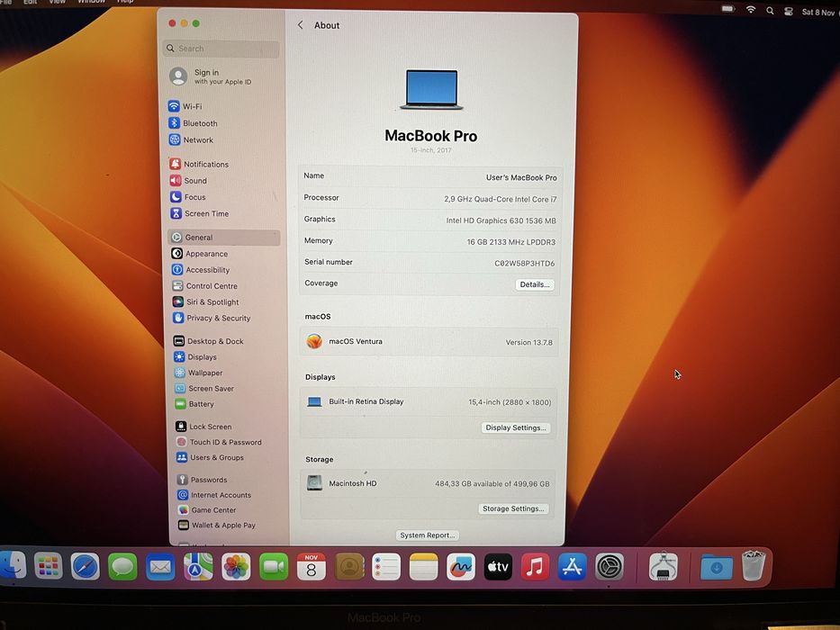
Task: Open Spotlight search in menu bar
Action: point(770,11)
